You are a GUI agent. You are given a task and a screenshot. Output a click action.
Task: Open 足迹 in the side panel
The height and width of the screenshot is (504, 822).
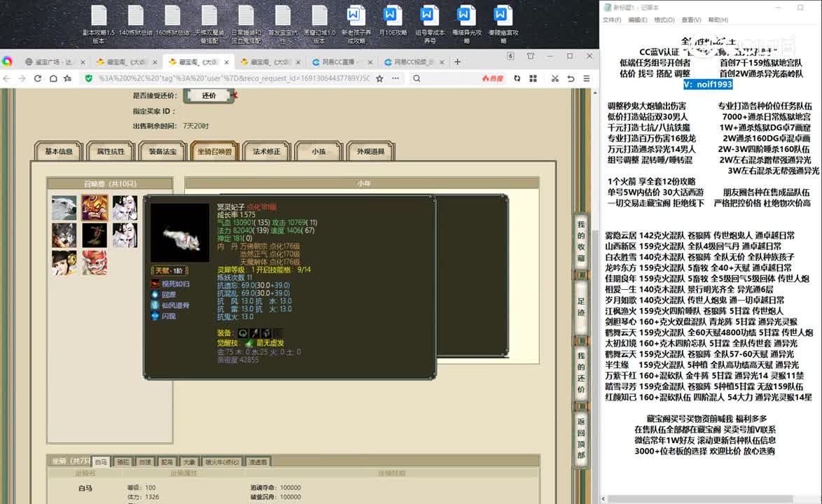(581, 307)
